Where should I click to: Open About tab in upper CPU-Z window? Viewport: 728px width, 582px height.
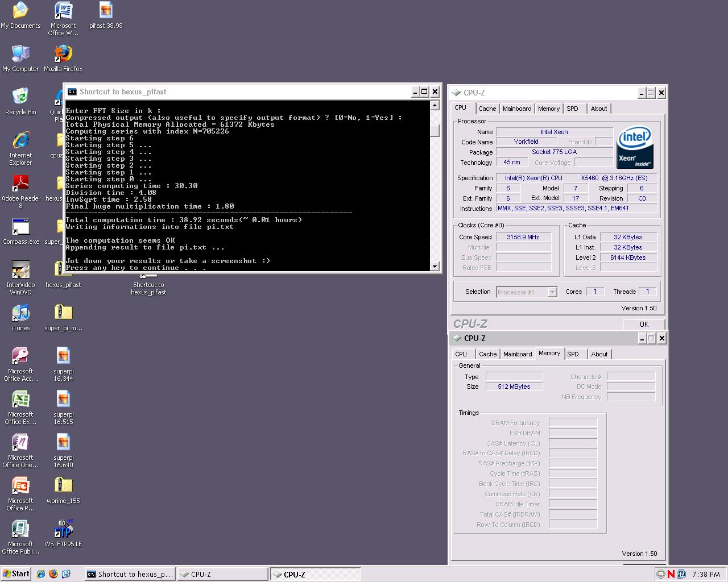tap(599, 109)
